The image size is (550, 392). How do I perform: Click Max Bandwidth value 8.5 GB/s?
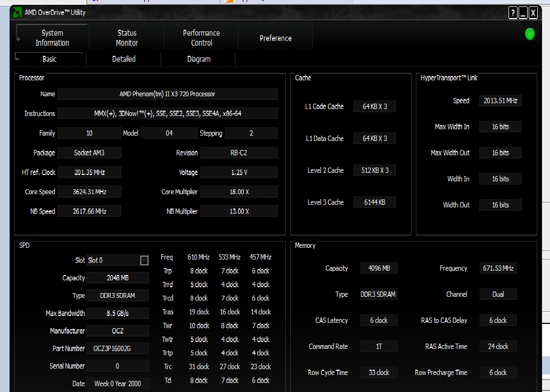pos(118,313)
